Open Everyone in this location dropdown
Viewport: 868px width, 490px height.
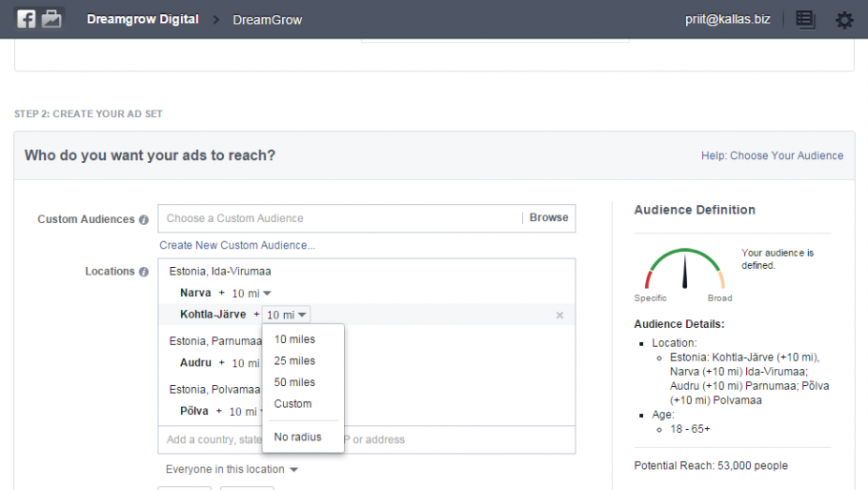click(232, 469)
